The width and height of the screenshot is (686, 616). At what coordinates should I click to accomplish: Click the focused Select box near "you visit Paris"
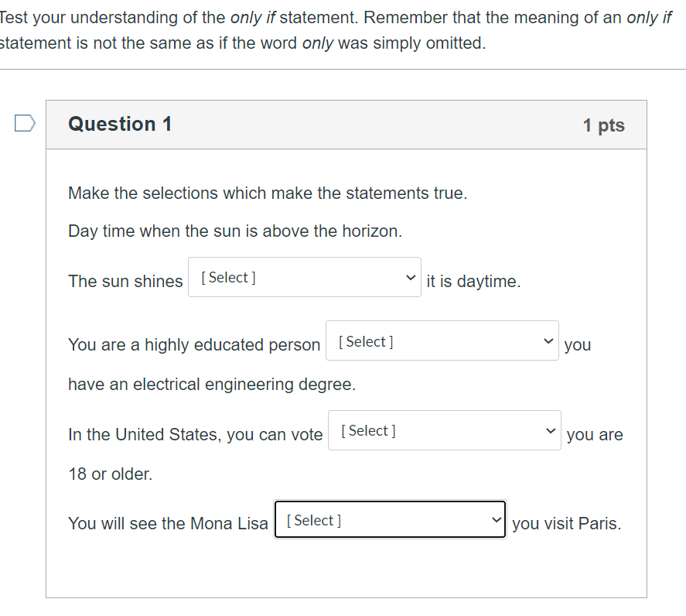click(x=390, y=519)
